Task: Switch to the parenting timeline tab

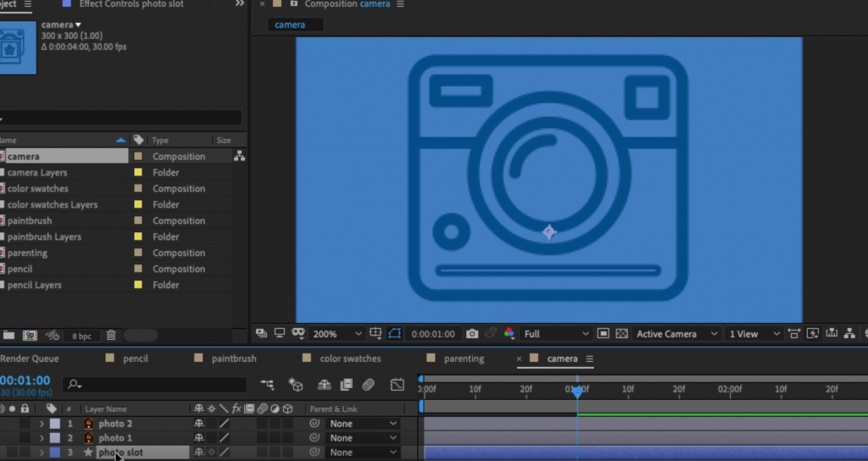Action: pyautogui.click(x=464, y=358)
